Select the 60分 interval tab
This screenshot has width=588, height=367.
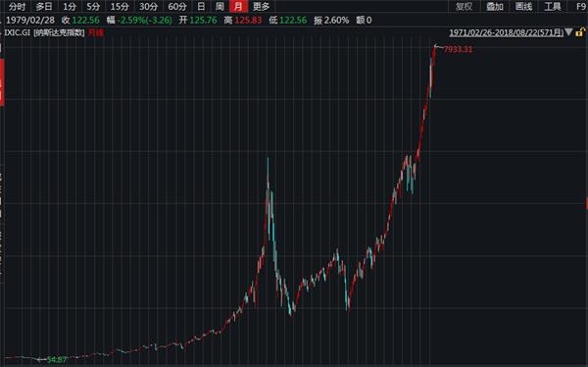pyautogui.click(x=177, y=7)
